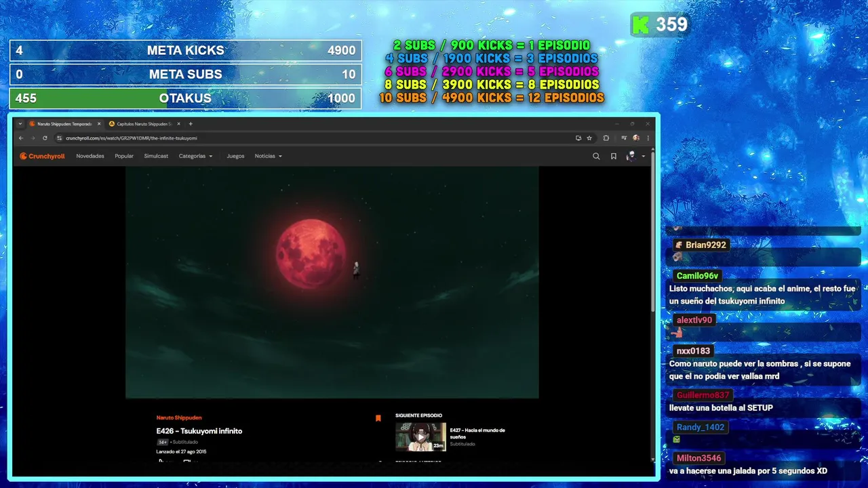Click the META KICKS goal bar
The image size is (868, 488).
pos(185,50)
